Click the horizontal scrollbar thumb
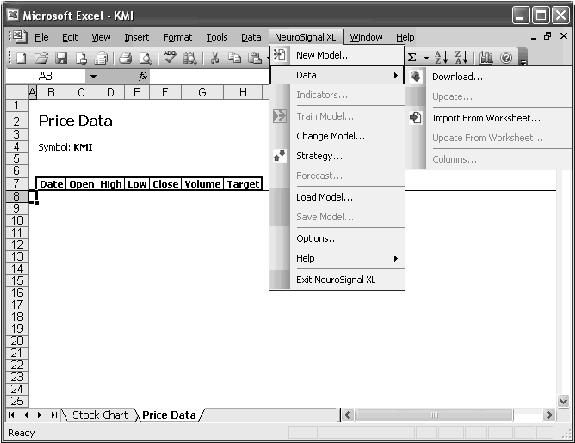Viewport: 575px width, 443px height. [x=434, y=415]
